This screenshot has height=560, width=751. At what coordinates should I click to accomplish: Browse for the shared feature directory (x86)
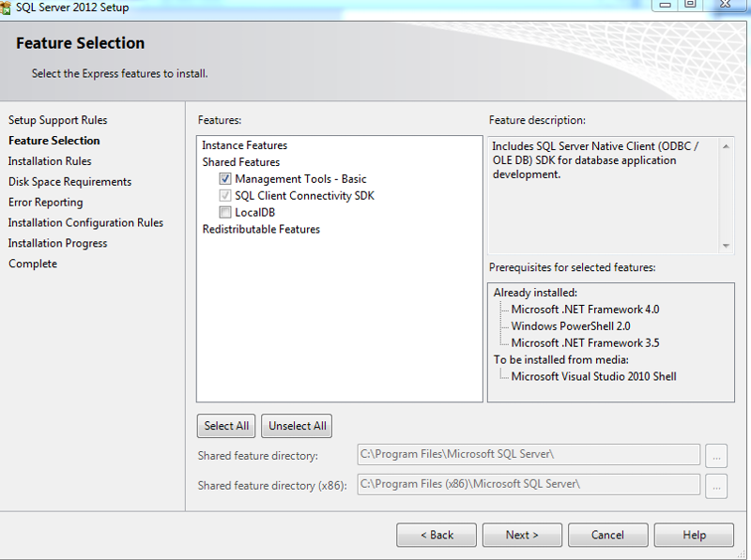716,486
